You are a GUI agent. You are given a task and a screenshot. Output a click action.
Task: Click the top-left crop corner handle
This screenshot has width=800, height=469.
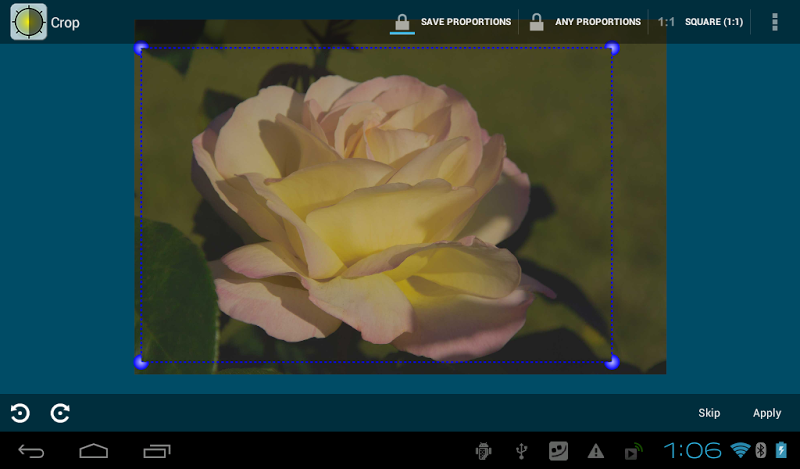141,48
